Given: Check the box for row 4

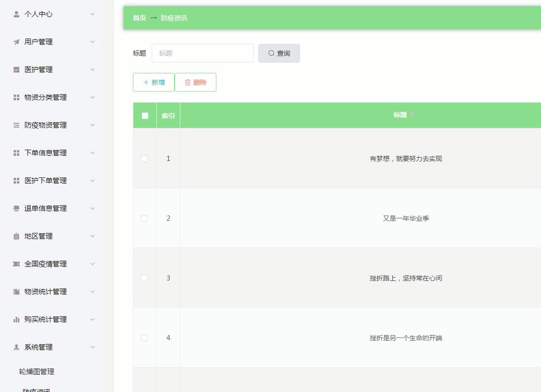Looking at the screenshot, I should 144,338.
